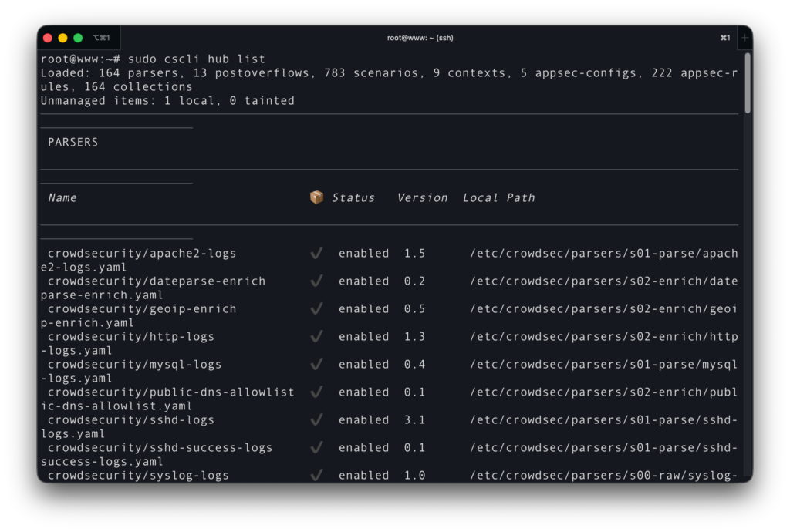Click the 'root@www:~#' shell prompt
790x532 pixels.
tap(80, 59)
